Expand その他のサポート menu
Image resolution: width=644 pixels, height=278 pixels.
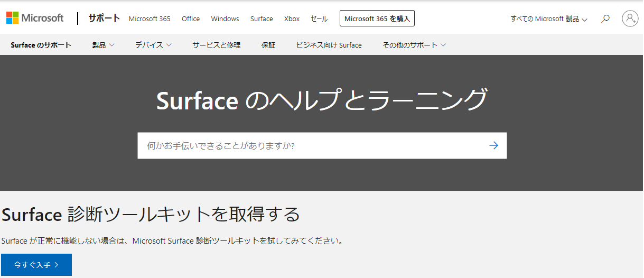click(414, 45)
